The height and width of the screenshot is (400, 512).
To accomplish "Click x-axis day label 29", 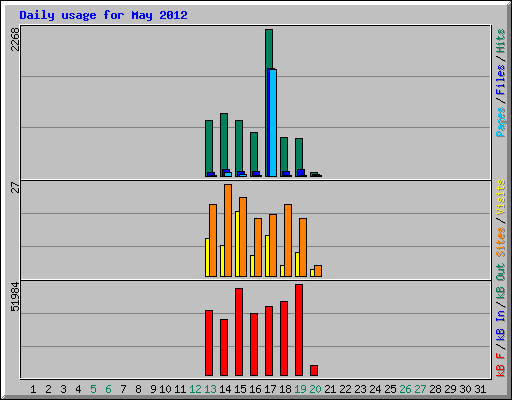I will click(x=450, y=389).
